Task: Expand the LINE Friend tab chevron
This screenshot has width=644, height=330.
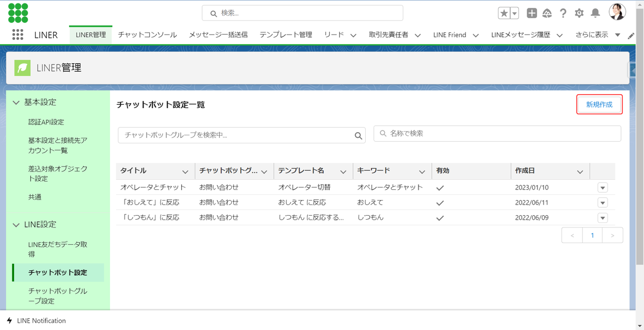Action: point(476,35)
